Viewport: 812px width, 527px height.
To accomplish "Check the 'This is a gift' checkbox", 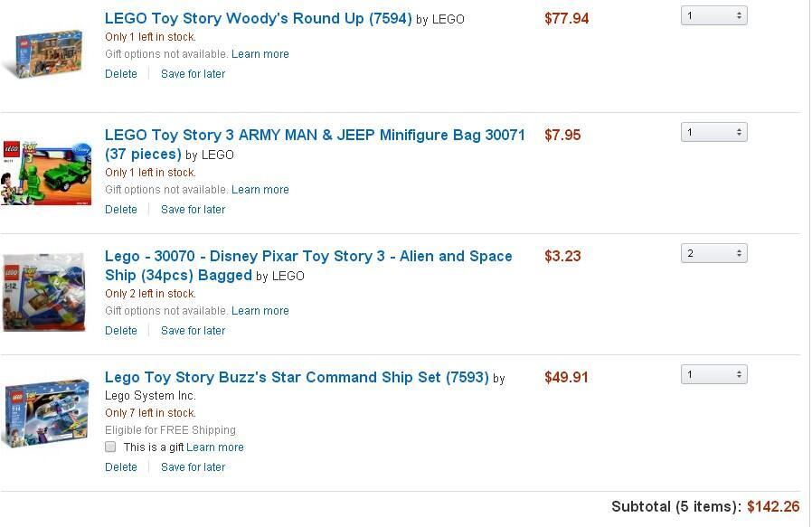I will click(110, 447).
